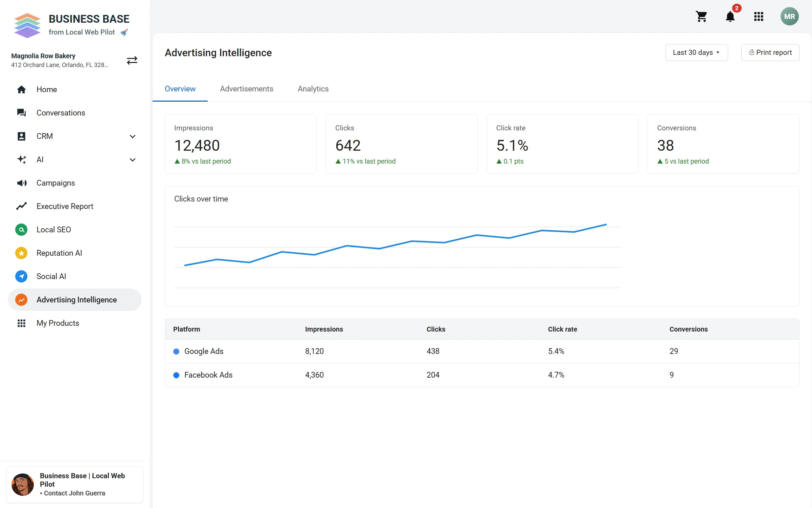Click the Business Base layered logo
The height and width of the screenshot is (508, 812).
(27, 25)
